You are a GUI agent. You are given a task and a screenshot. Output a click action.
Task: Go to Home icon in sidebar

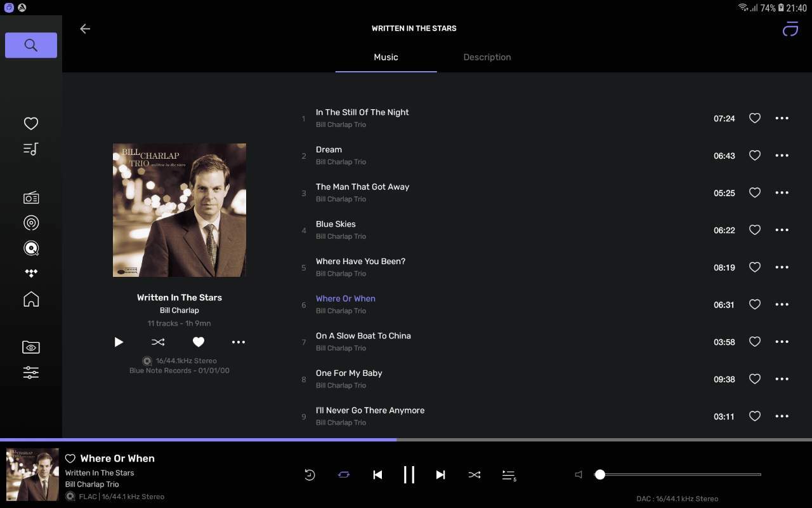tap(31, 298)
